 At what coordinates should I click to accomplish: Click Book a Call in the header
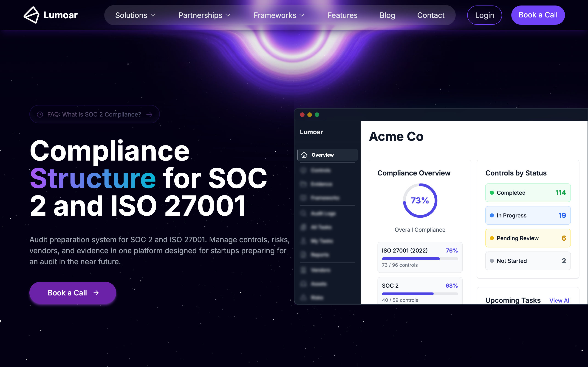coord(538,15)
